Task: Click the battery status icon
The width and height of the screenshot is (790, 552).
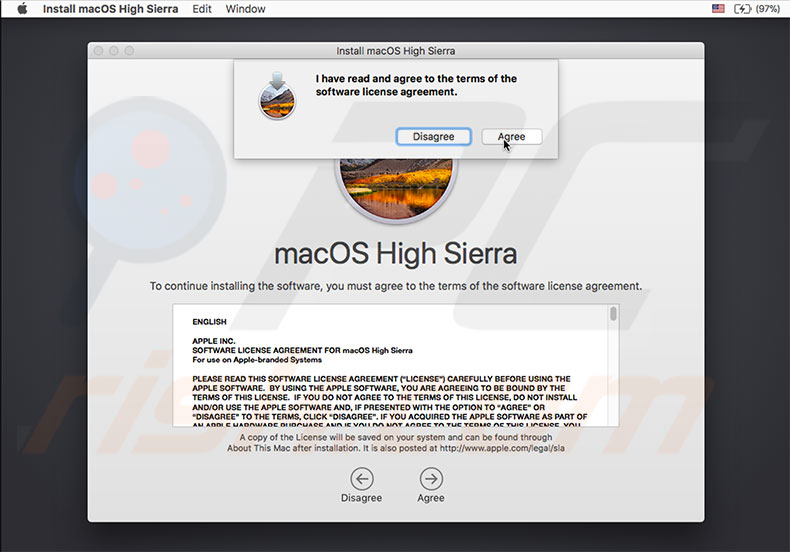Action: [742, 9]
